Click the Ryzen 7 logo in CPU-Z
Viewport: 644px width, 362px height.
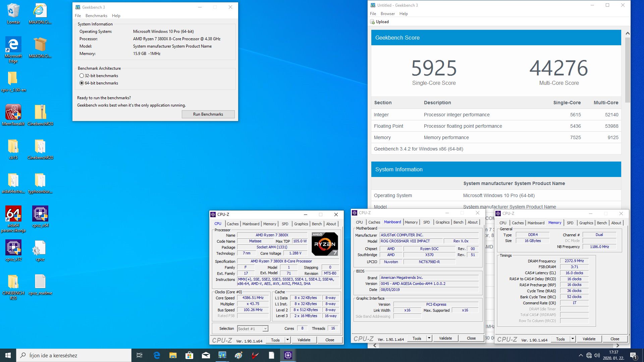coord(325,244)
